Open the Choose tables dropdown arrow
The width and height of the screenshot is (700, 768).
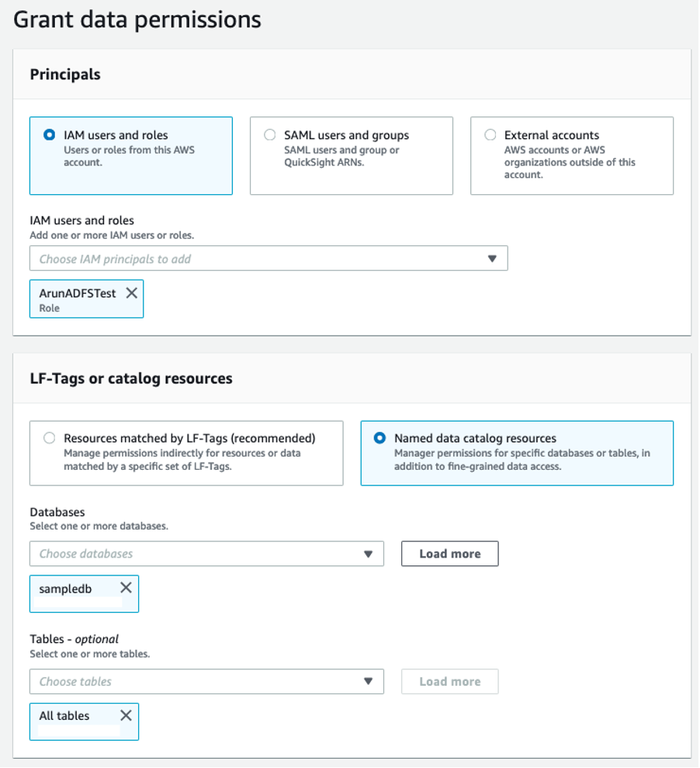point(368,681)
